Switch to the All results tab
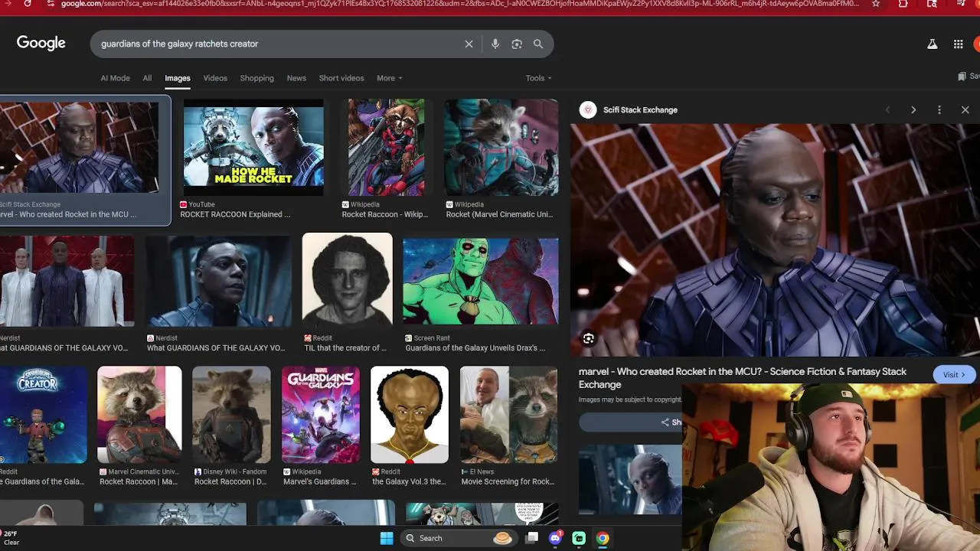 click(147, 78)
